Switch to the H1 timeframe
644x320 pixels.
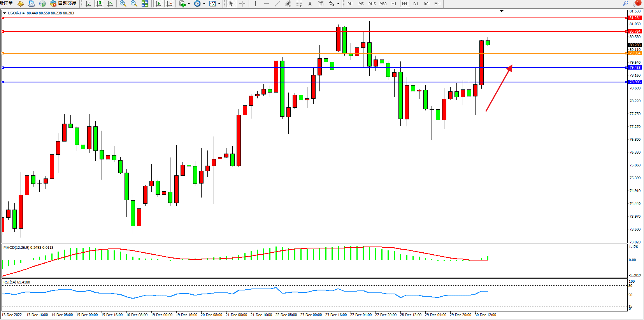394,3
